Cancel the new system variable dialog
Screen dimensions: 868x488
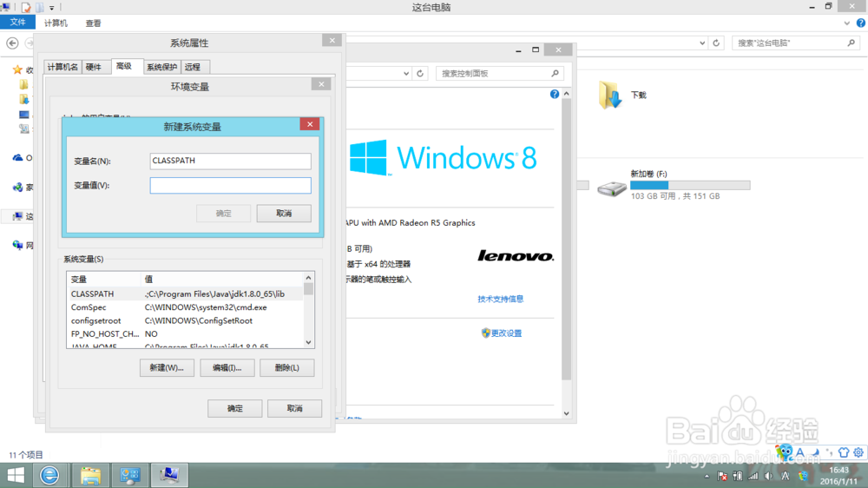tap(284, 214)
